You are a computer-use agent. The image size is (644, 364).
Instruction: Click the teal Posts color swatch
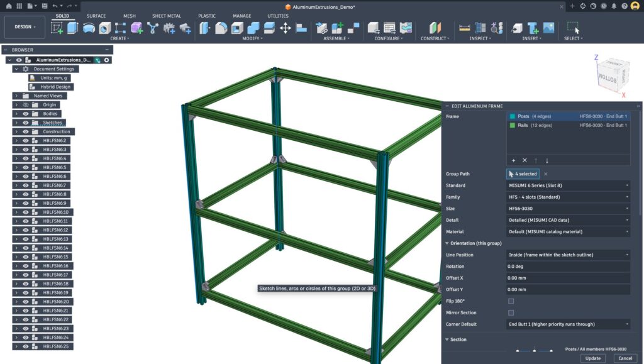click(512, 116)
